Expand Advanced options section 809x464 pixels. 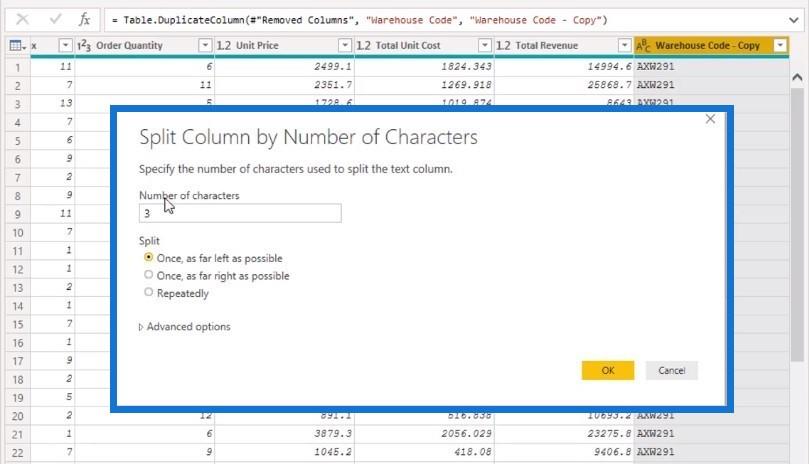click(x=185, y=327)
